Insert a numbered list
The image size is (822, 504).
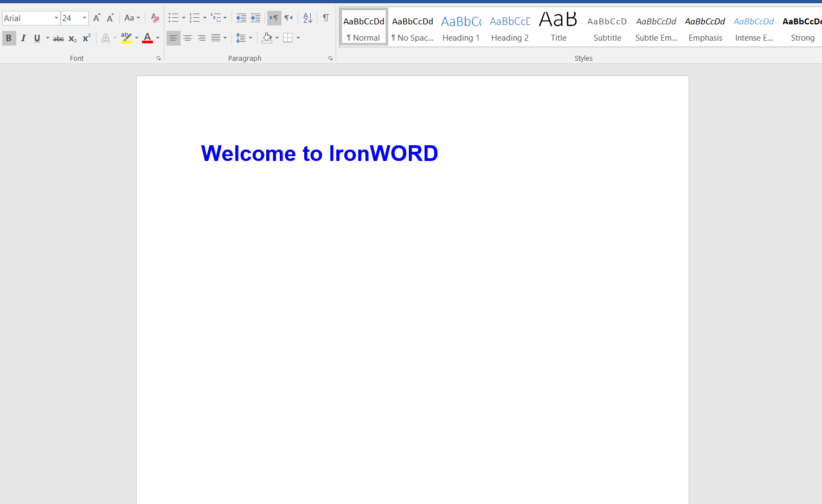(195, 18)
